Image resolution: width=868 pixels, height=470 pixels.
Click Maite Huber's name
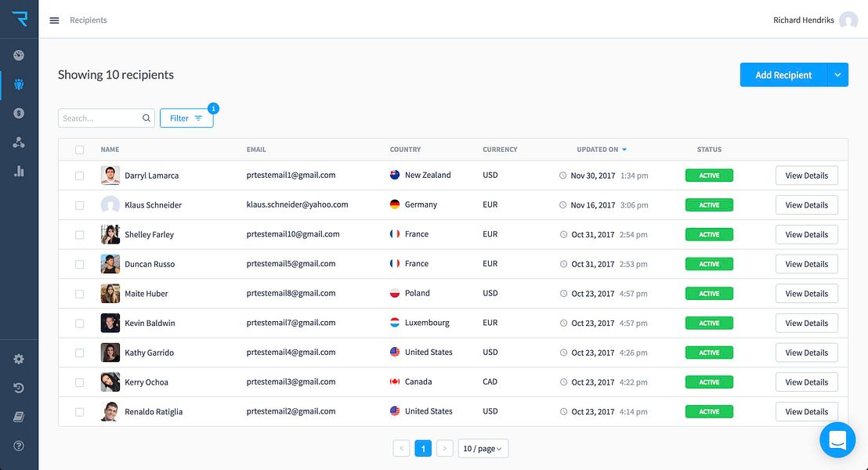pyautogui.click(x=146, y=294)
